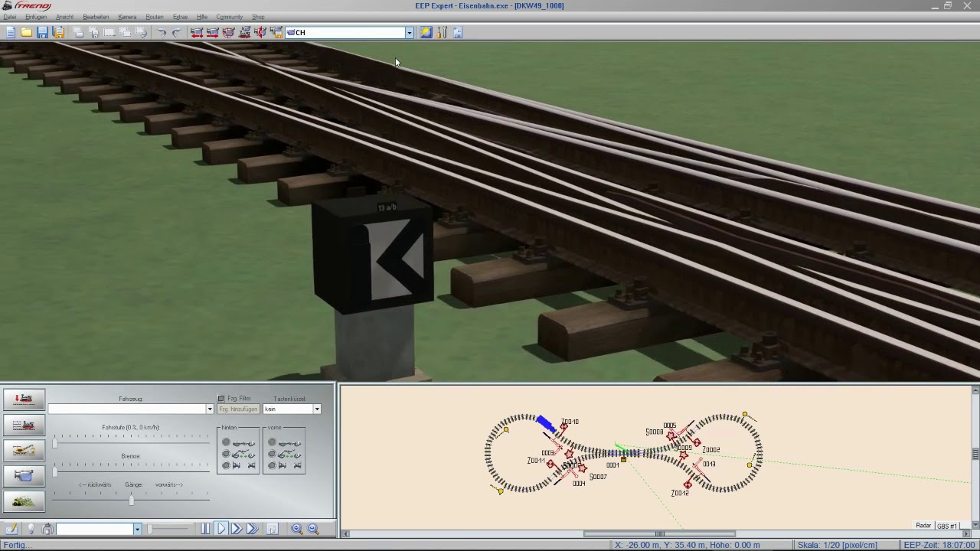Click the wrench settings toolbar icon

[x=442, y=32]
